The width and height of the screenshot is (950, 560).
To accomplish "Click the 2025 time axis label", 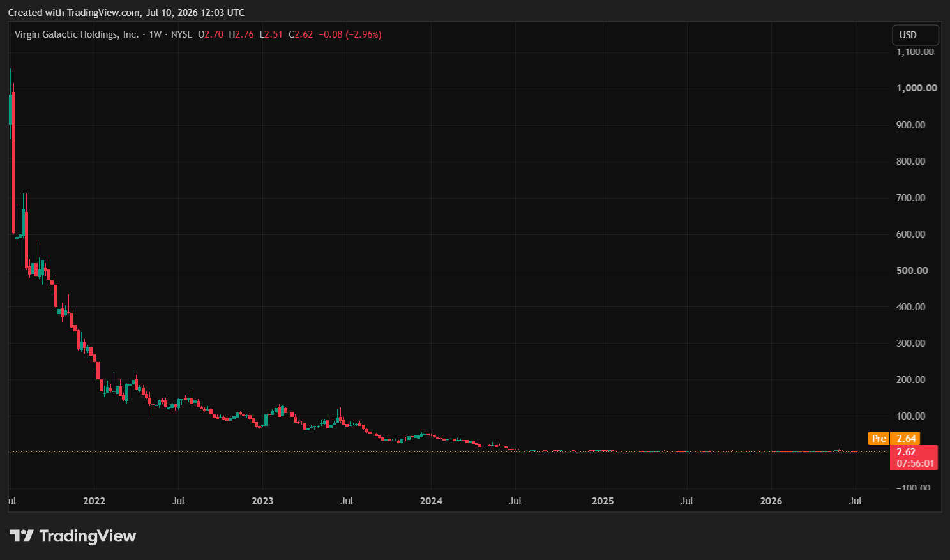I will [603, 501].
